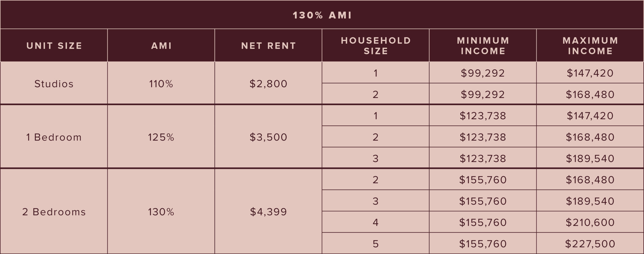This screenshot has height=254, width=644.
Task: Click the 130% AMI title banner
Action: coord(322,15)
